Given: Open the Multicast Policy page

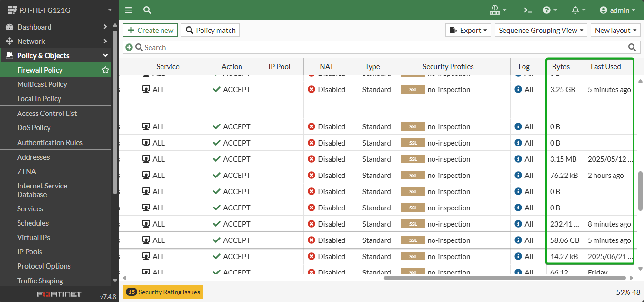Looking at the screenshot, I should [x=42, y=84].
